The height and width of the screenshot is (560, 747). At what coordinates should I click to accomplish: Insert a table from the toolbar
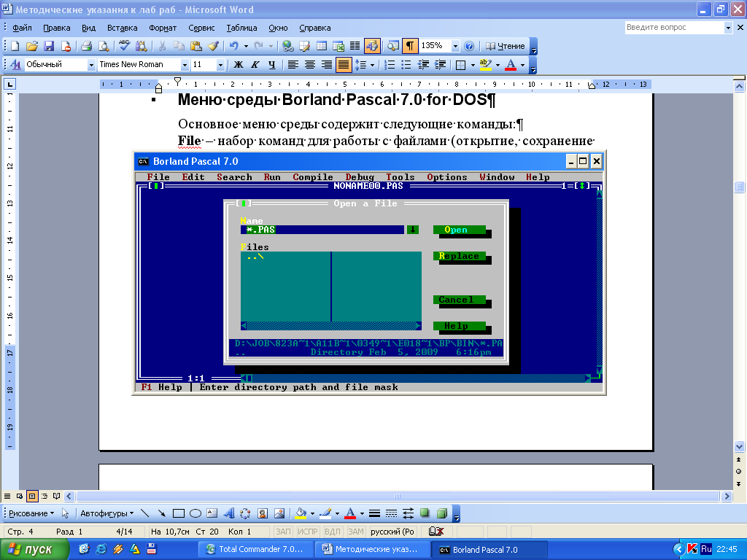tap(322, 46)
